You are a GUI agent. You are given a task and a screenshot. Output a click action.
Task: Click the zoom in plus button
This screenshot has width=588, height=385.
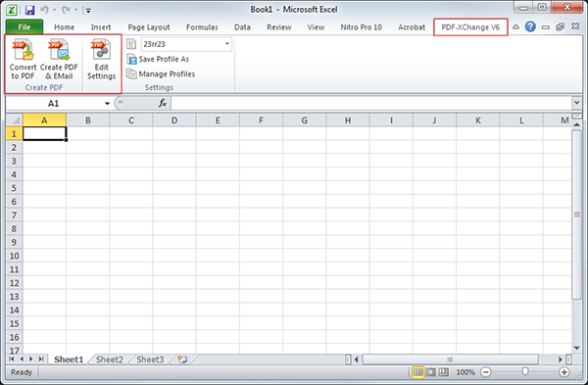[x=564, y=372]
